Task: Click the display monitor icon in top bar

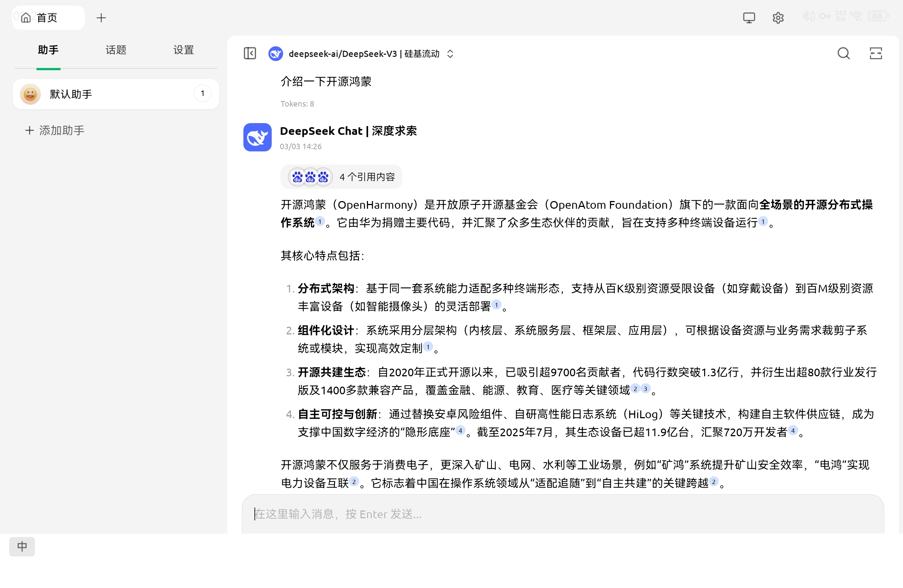Action: [x=749, y=17]
